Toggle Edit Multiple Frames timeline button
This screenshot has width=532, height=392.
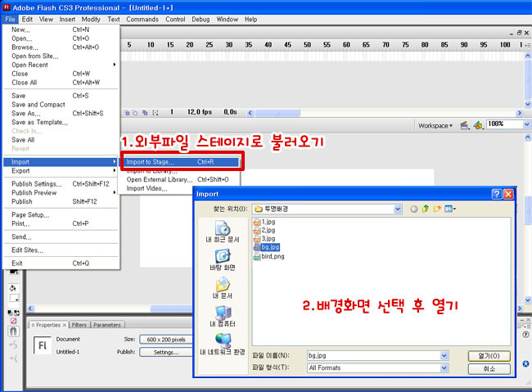[145, 112]
